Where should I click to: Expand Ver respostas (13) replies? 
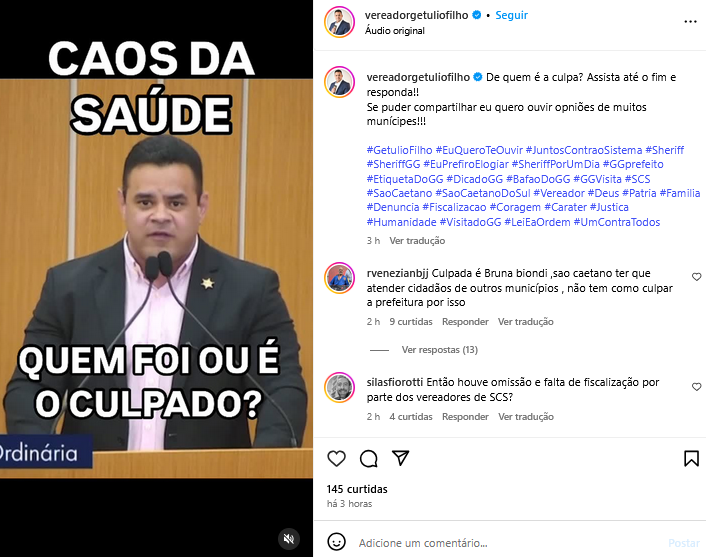(x=439, y=350)
